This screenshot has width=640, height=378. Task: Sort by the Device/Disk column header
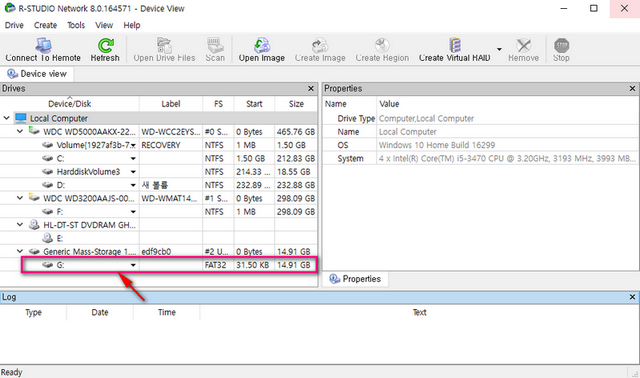click(69, 104)
